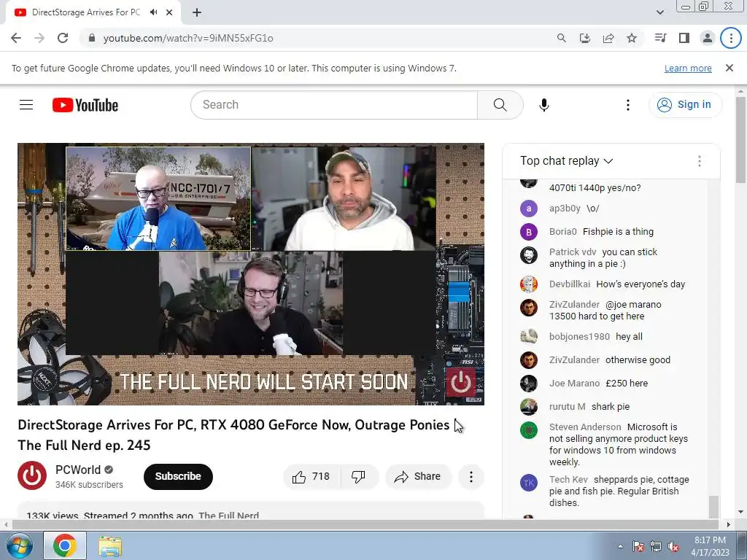Go to YouTube home via logo
This screenshot has height=560, width=747.
[85, 105]
